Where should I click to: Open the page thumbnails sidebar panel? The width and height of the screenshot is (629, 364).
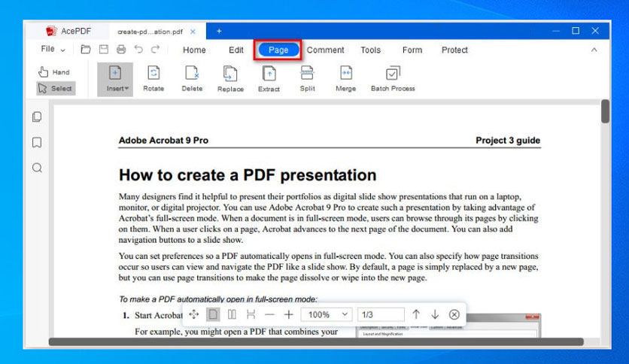[37, 117]
